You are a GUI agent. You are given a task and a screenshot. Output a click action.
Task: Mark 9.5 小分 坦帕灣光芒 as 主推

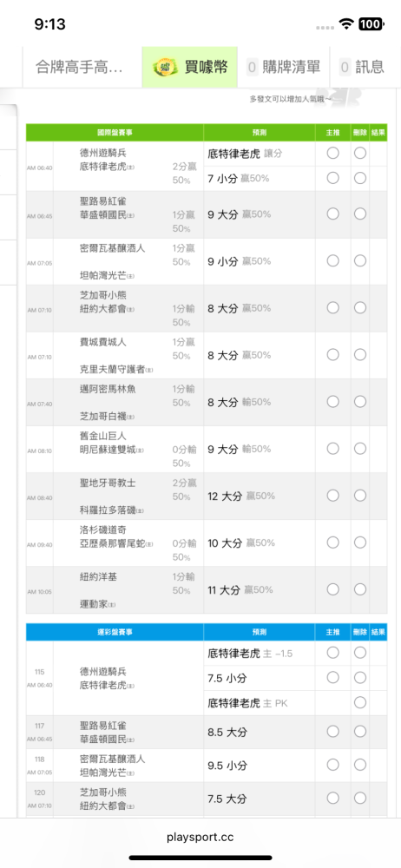[333, 765]
